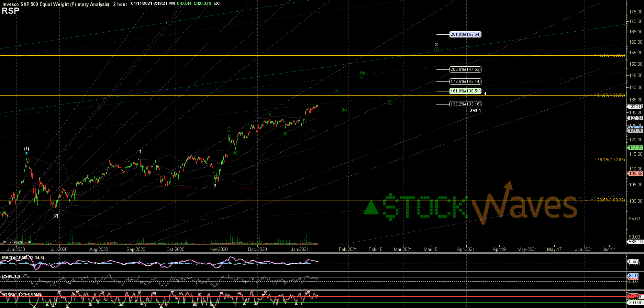Click the 566.1K volume tag
This screenshot has height=308, width=644.
pos(635,242)
